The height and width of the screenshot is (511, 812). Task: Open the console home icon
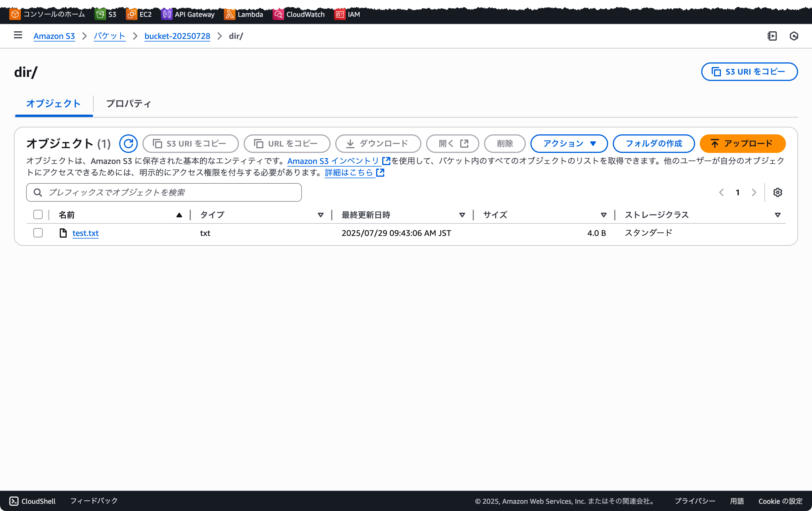15,14
